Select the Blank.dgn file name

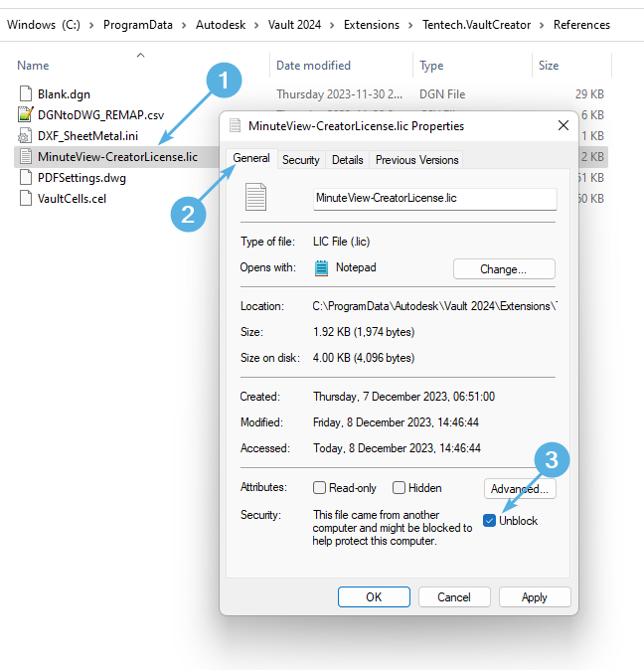coord(64,94)
